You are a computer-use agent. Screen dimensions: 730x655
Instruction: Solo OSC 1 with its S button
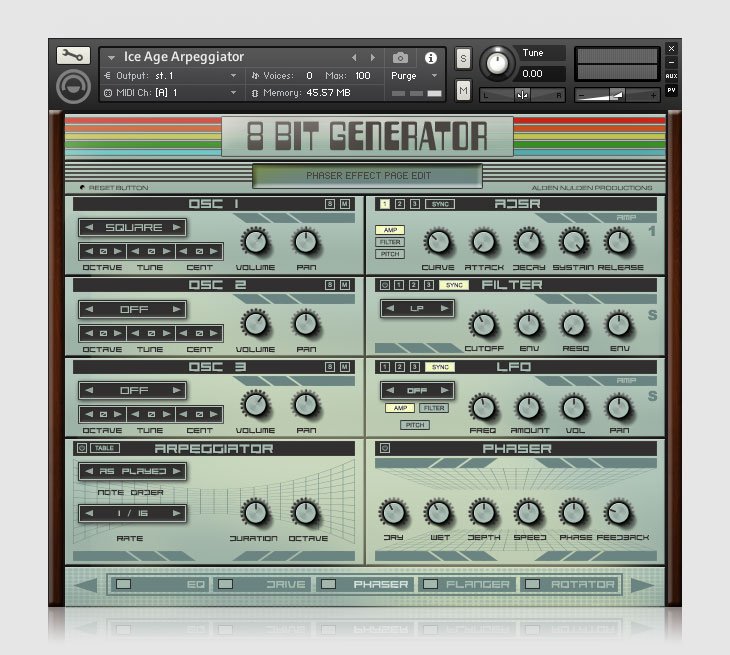tap(330, 204)
